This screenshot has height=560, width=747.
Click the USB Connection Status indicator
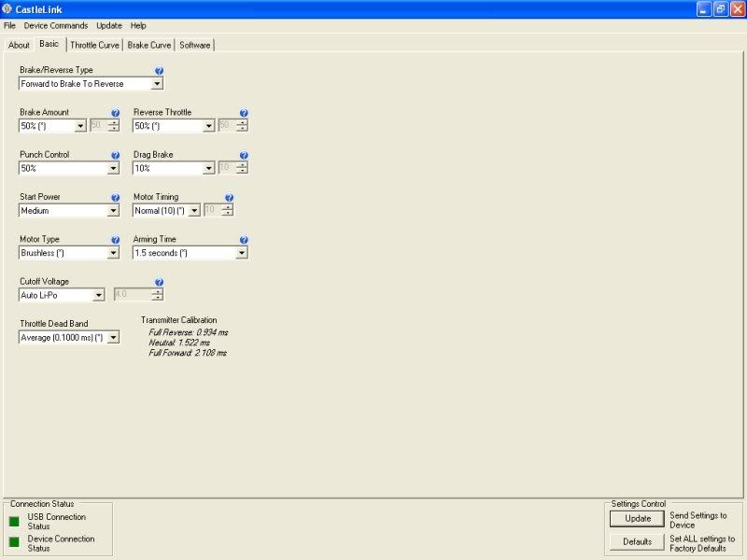[14, 521]
